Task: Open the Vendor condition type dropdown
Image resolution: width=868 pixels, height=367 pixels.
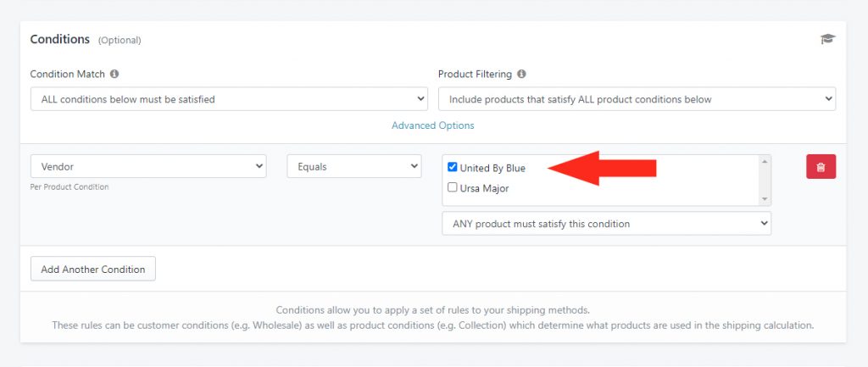Action: tap(148, 166)
